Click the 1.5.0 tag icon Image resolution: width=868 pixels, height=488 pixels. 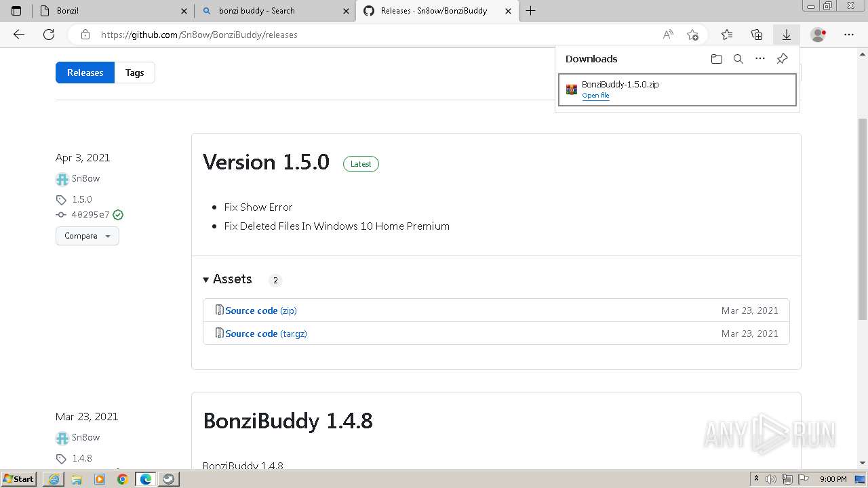click(61, 200)
